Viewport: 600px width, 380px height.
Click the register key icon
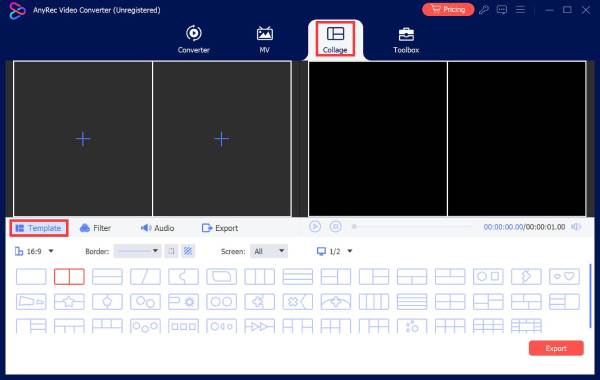pyautogui.click(x=484, y=10)
